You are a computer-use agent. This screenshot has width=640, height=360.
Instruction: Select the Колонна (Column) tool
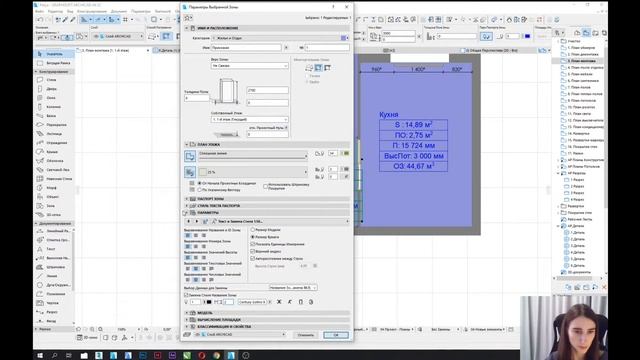(54, 107)
